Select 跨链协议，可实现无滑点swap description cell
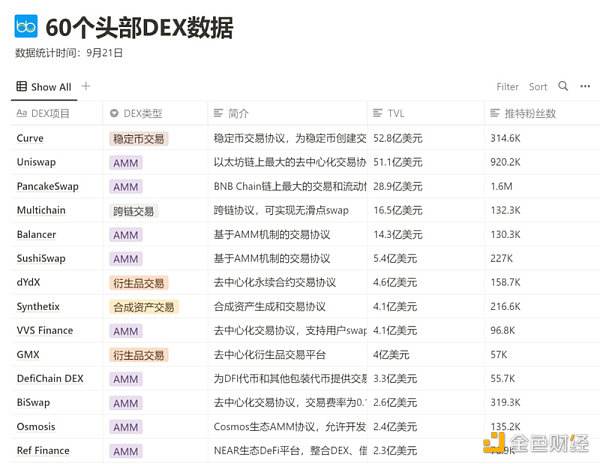The height and width of the screenshot is (464, 600). pyautogui.click(x=287, y=210)
